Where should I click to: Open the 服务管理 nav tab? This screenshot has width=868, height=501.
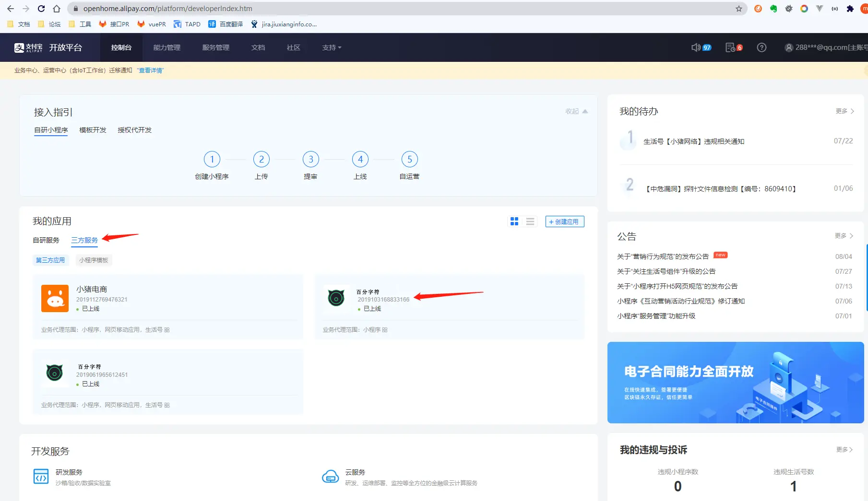tap(216, 47)
